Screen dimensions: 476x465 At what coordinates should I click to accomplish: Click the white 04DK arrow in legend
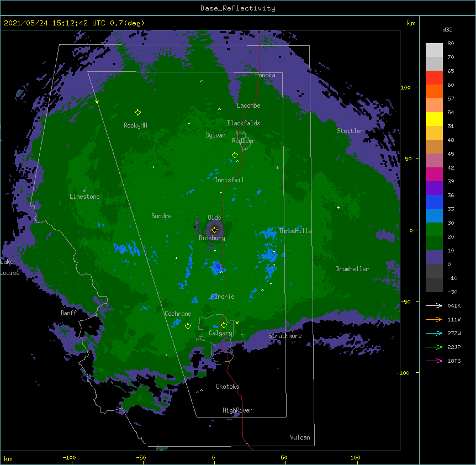(434, 305)
